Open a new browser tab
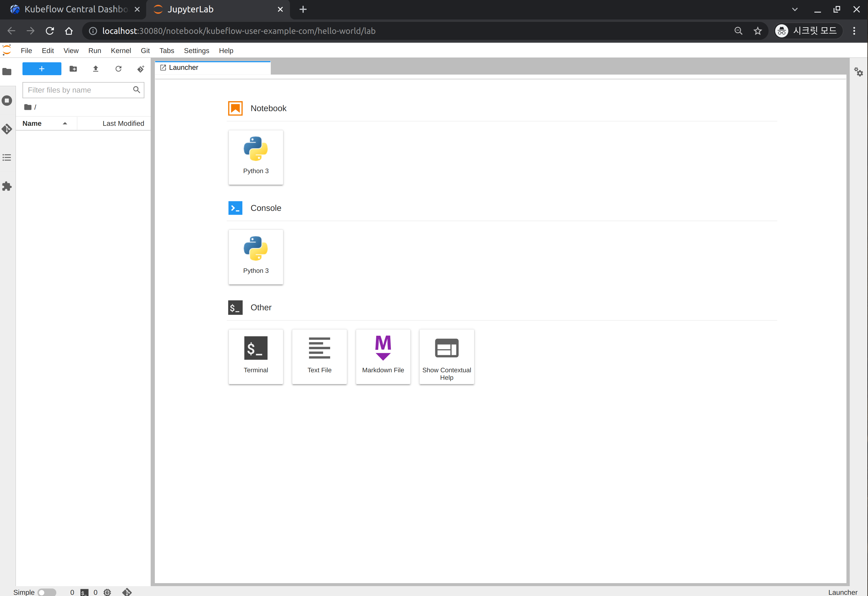The width and height of the screenshot is (868, 596). click(303, 9)
